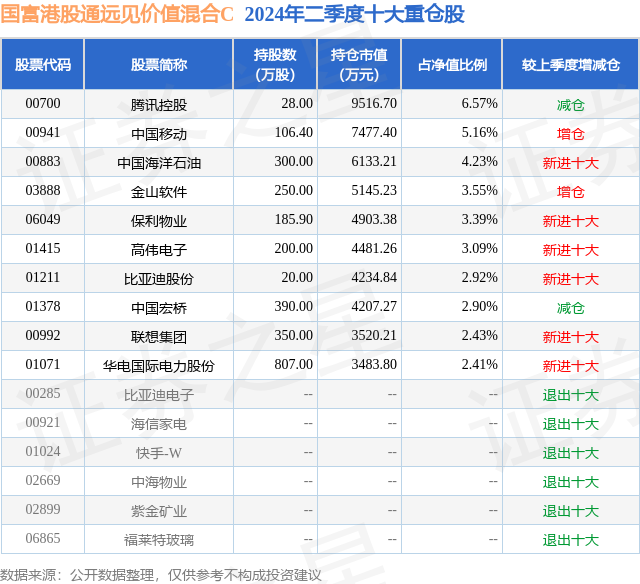Click stock code 02669
640x584 pixels.
43,480
